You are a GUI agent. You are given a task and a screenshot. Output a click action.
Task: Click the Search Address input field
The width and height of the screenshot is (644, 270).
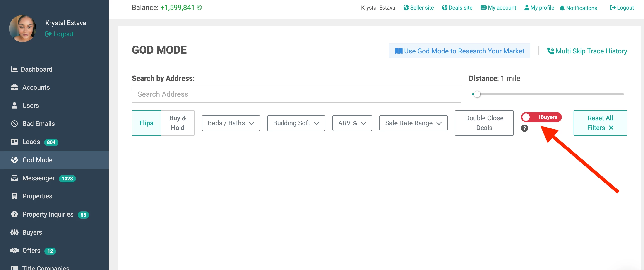(296, 94)
